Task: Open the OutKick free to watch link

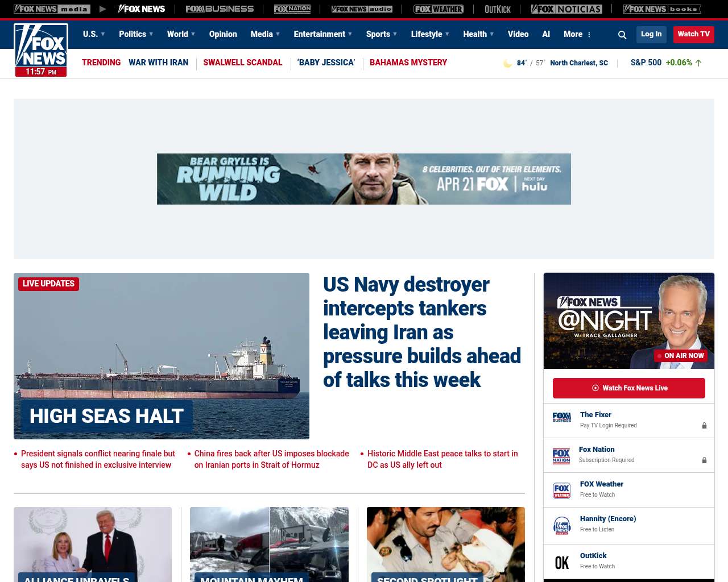Action: tap(593, 556)
